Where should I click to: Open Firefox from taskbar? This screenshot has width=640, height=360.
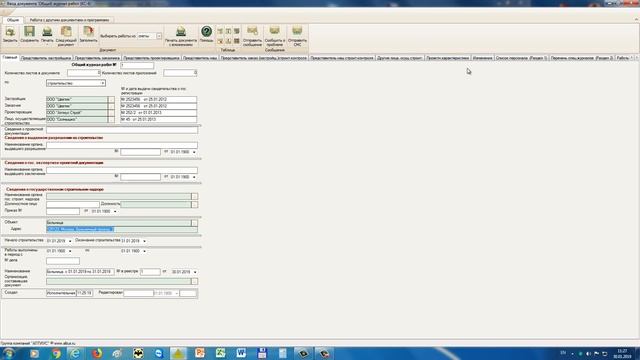click(97, 353)
